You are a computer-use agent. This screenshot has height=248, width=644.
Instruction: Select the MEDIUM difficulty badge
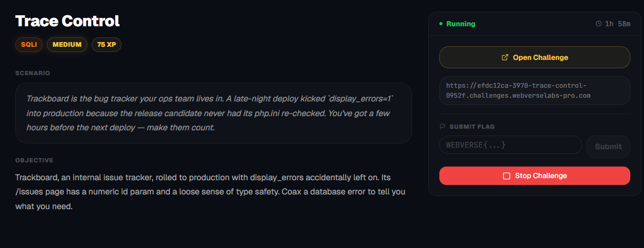click(67, 45)
